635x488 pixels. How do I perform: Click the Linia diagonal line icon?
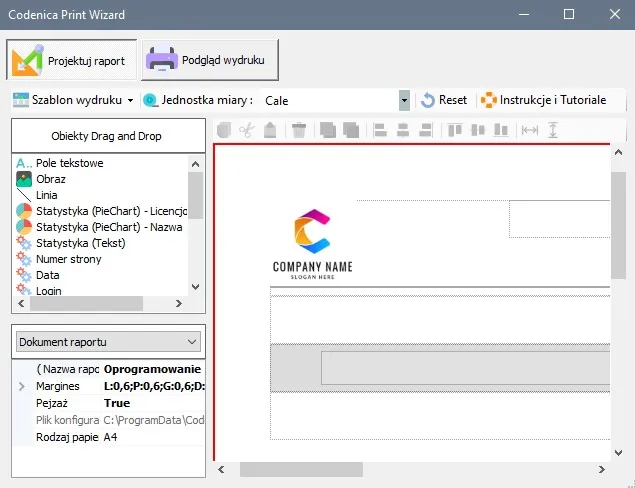tap(24, 195)
